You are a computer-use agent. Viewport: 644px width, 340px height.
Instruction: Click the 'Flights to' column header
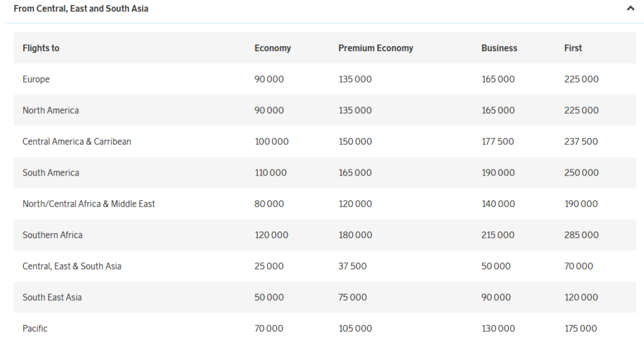41,48
